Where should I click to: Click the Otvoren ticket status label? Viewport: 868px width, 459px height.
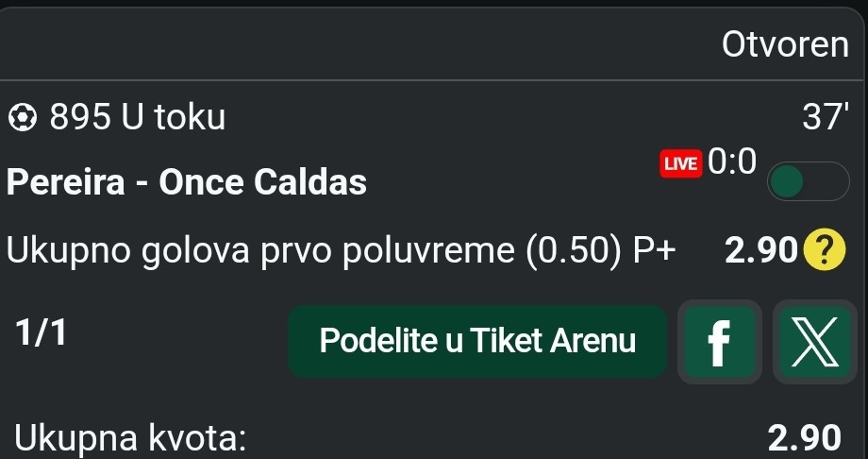pos(785,43)
